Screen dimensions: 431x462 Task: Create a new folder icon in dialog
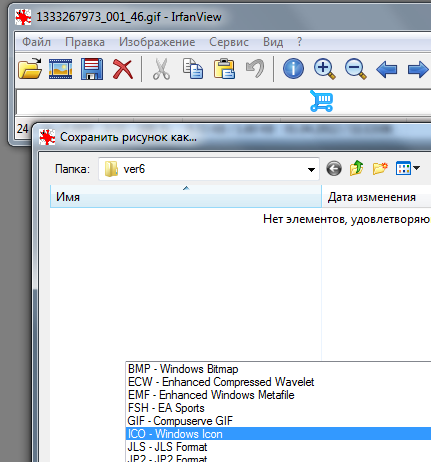point(380,168)
